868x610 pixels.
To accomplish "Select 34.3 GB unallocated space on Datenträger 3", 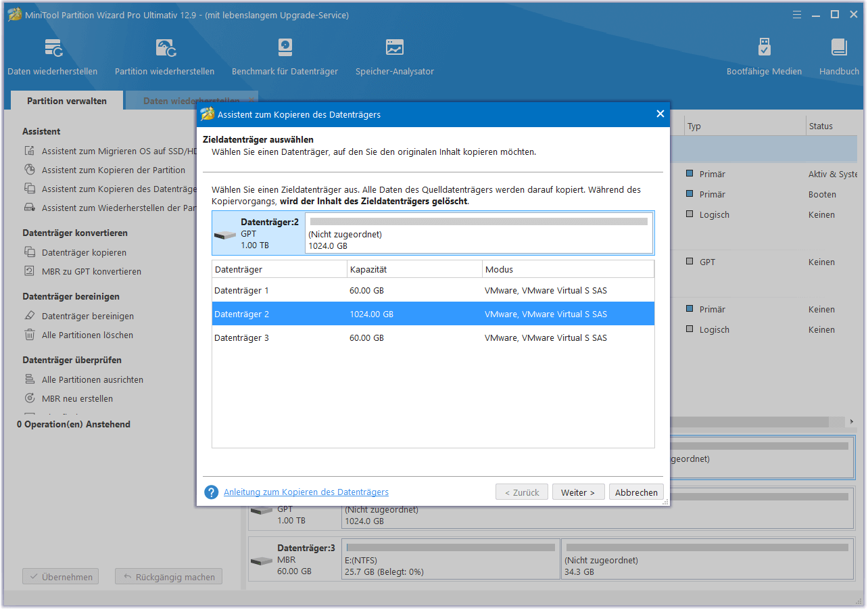I will point(708,559).
